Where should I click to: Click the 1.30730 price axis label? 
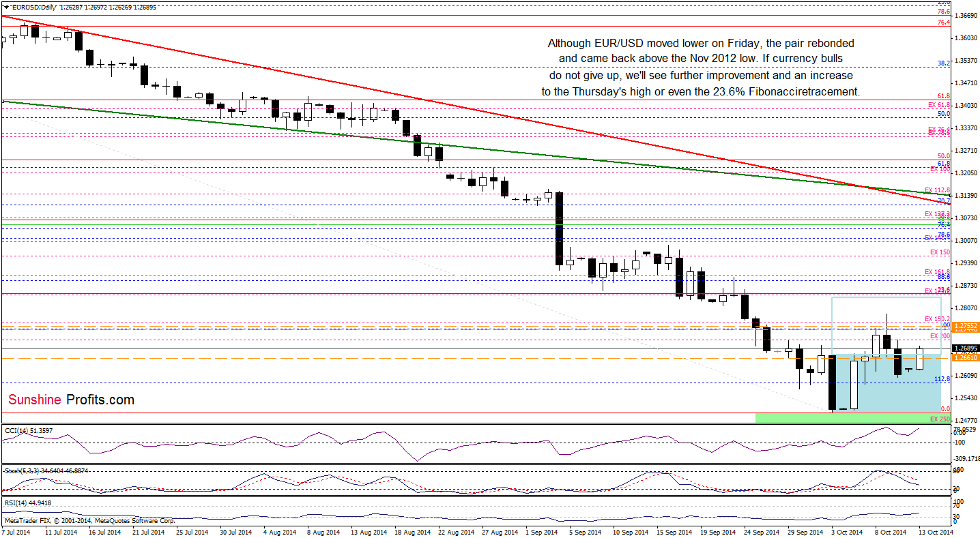point(966,218)
